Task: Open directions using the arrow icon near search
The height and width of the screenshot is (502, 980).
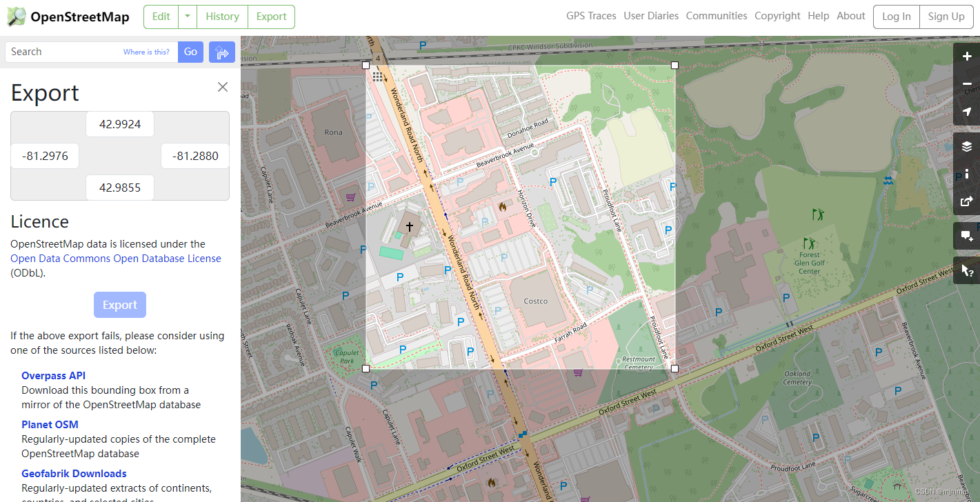Action: tap(222, 52)
